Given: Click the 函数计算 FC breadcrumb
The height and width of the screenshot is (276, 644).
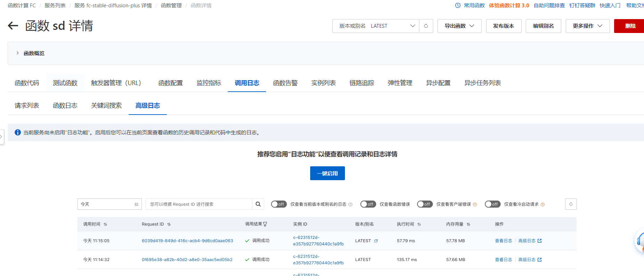Looking at the screenshot, I should pos(22,6).
